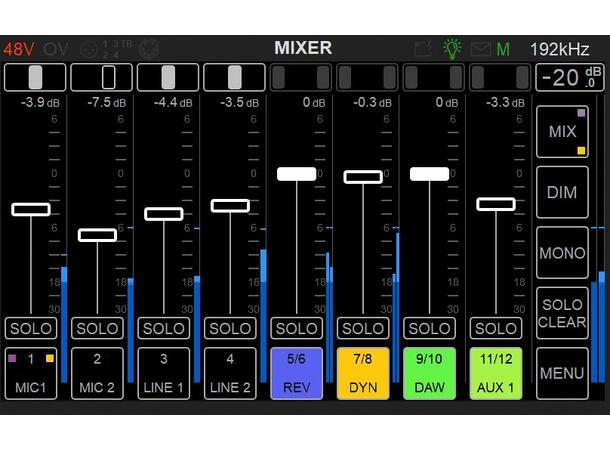The image size is (610, 450).
Task: Solo the 11/12 AUX 1 channel
Action: (x=496, y=329)
